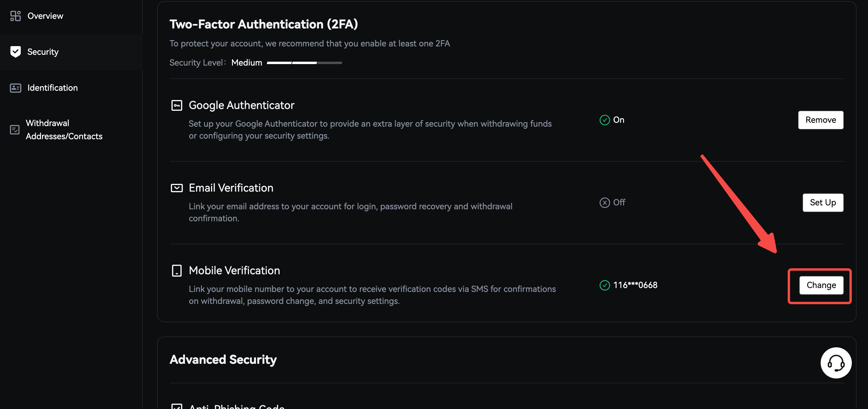Click the Mobile Verification phone icon
Image resolution: width=868 pixels, height=409 pixels.
[x=177, y=270]
